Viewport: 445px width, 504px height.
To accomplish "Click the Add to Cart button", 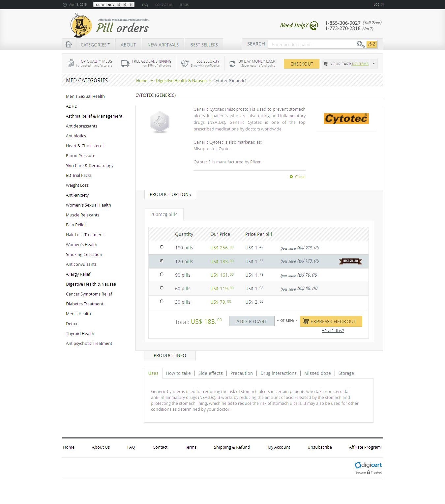I will click(252, 321).
